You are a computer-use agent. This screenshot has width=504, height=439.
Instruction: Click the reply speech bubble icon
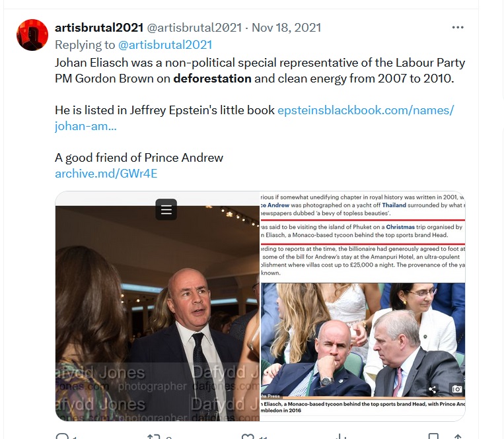coord(62,436)
